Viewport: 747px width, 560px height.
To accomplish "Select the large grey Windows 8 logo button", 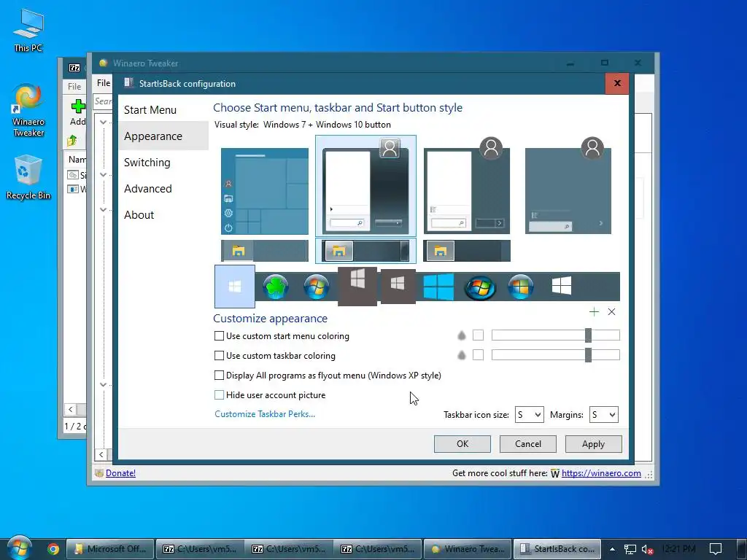I will [x=357, y=286].
